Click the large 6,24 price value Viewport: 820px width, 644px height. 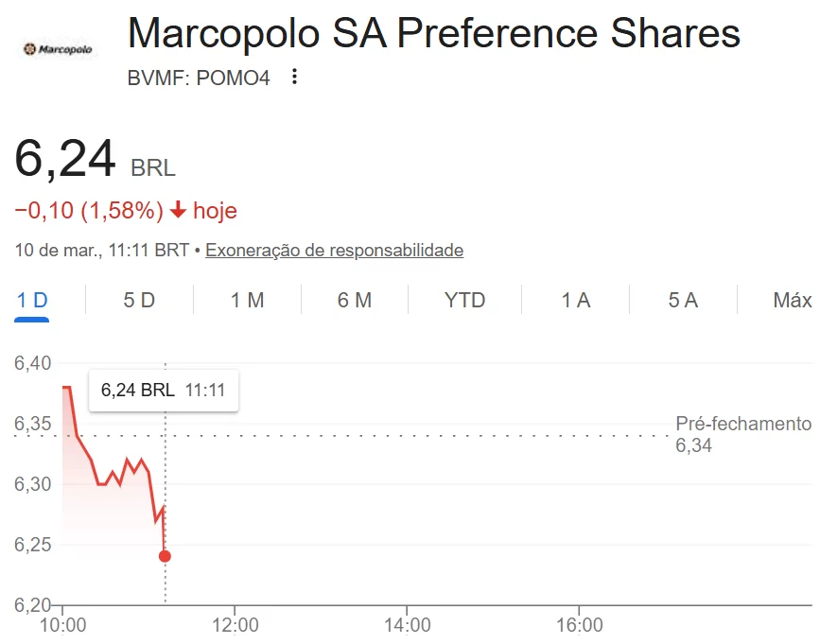pos(65,159)
